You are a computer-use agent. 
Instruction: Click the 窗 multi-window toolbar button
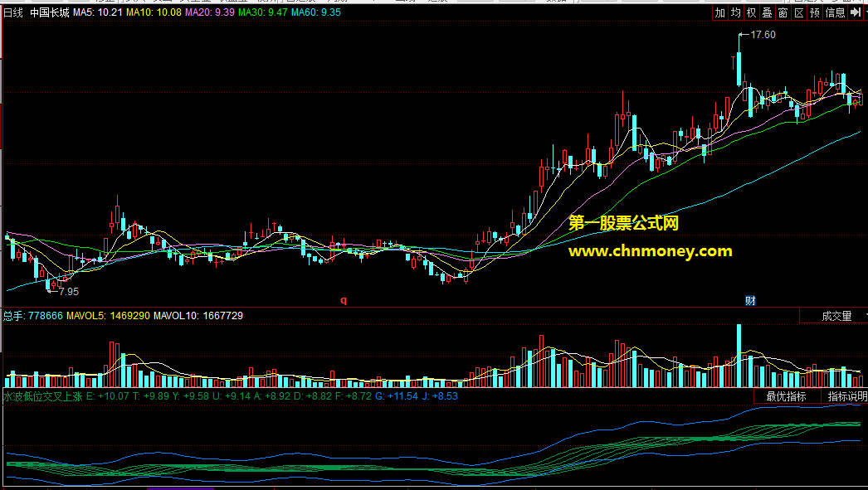[783, 12]
